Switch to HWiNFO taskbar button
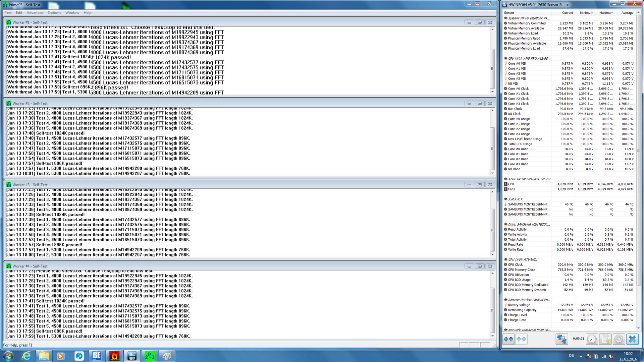 [x=132, y=356]
